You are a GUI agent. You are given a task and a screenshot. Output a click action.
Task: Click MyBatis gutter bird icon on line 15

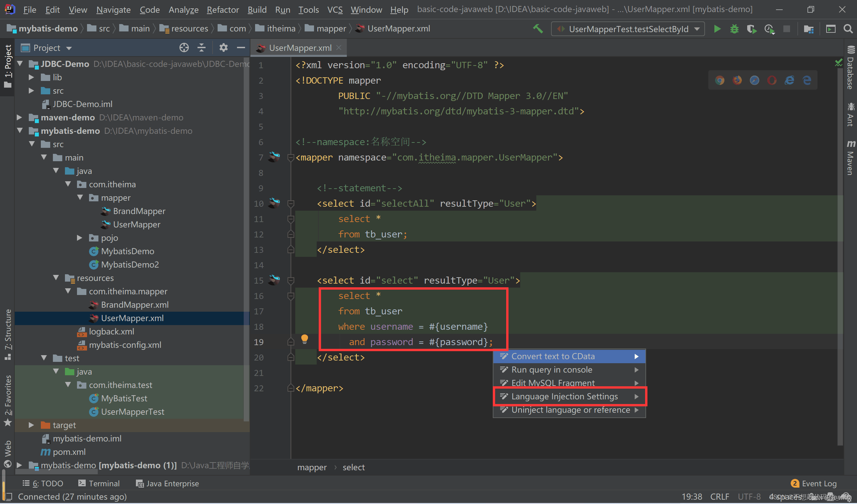click(x=274, y=280)
